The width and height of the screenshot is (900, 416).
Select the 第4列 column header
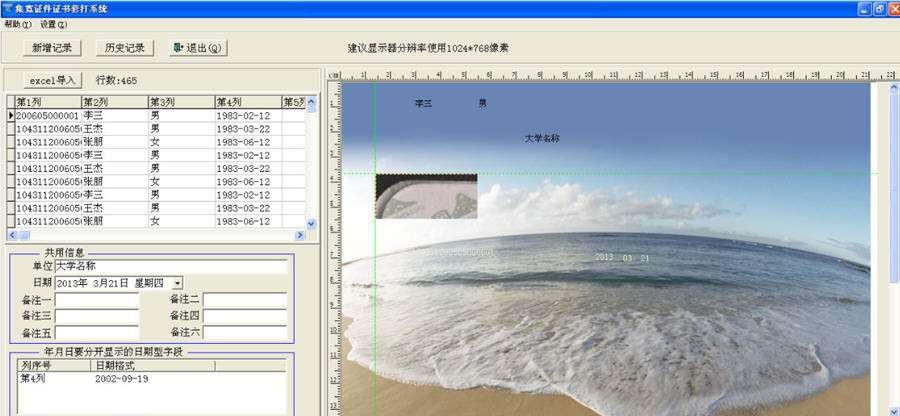(246, 102)
